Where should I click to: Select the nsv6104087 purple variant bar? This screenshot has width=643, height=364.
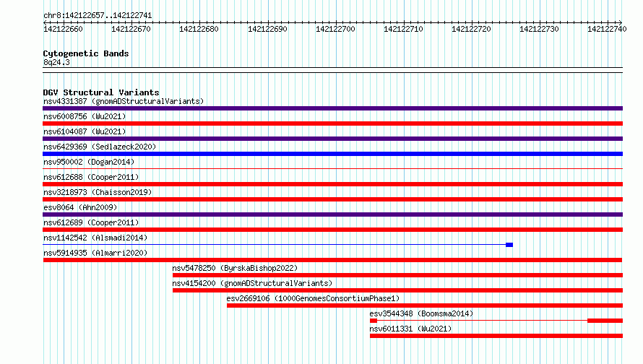pyautogui.click(x=332, y=139)
